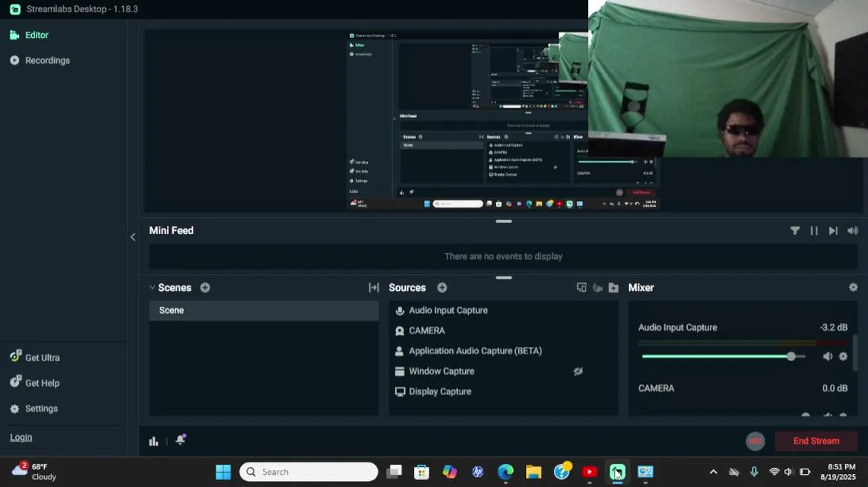Toggle the REC recording button

tap(755, 441)
